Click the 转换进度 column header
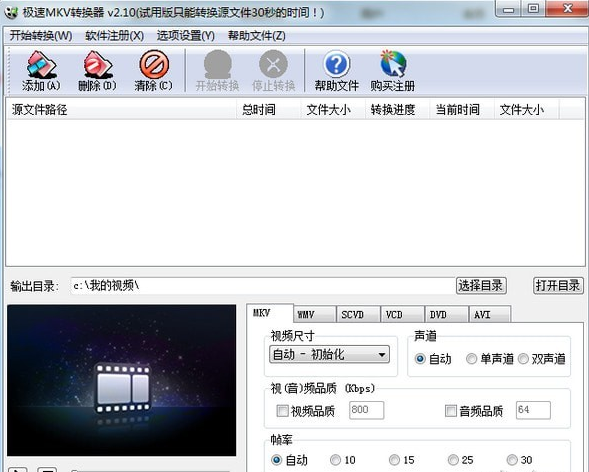The width and height of the screenshot is (589, 472). [x=397, y=110]
